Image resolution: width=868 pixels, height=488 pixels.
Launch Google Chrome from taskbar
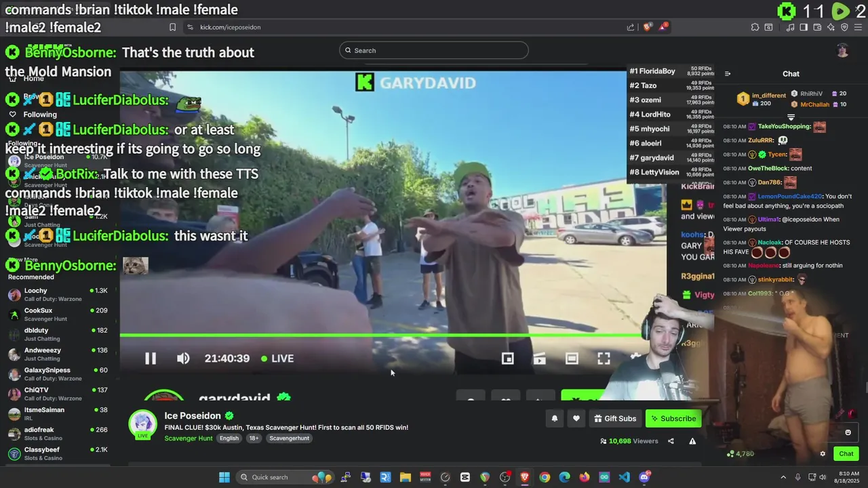(x=545, y=477)
